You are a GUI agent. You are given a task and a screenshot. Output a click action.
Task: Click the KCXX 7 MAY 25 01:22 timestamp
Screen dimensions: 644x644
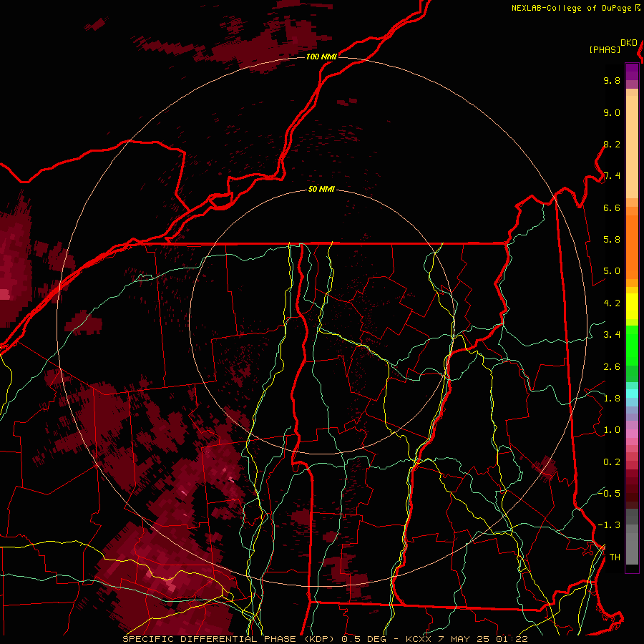[x=467, y=639]
